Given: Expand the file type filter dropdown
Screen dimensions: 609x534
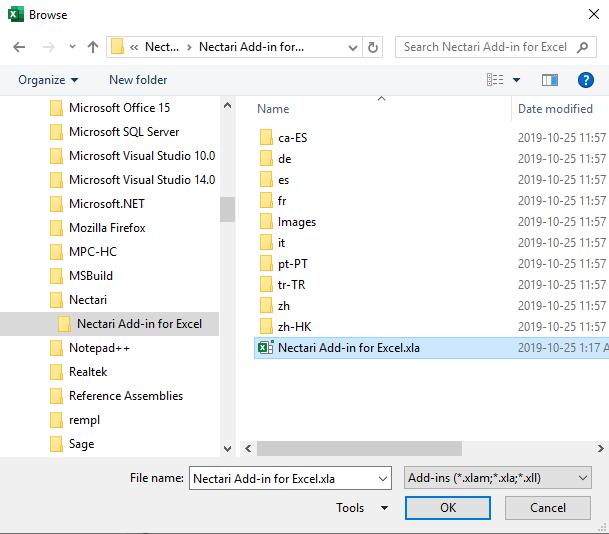Looking at the screenshot, I should (x=497, y=479).
